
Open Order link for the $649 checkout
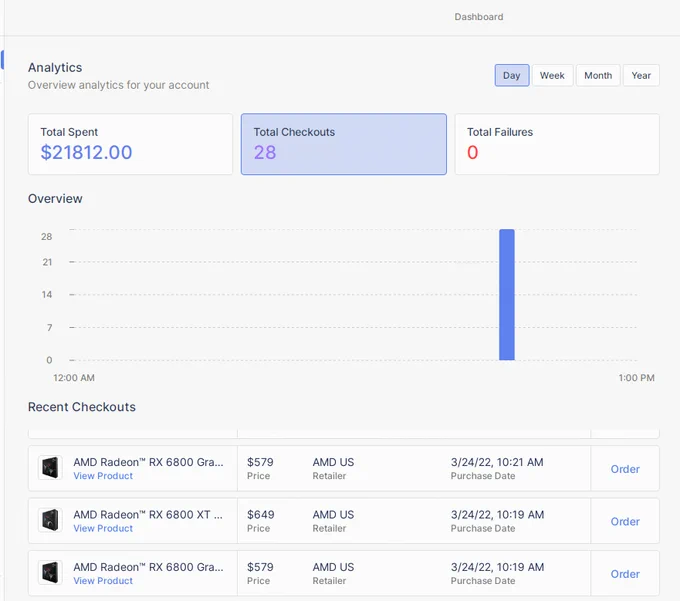(x=625, y=522)
